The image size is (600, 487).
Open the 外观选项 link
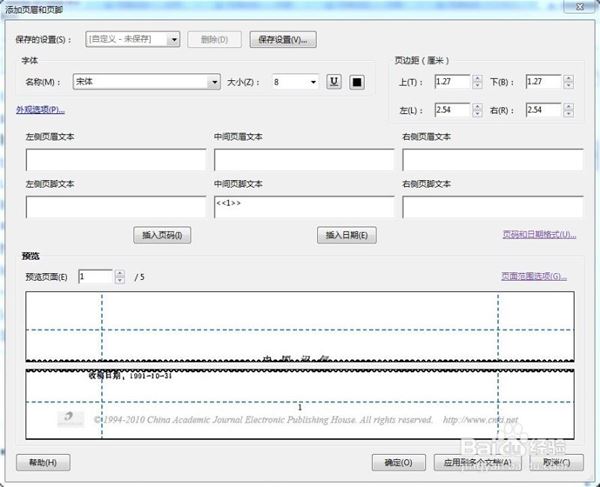(x=40, y=109)
